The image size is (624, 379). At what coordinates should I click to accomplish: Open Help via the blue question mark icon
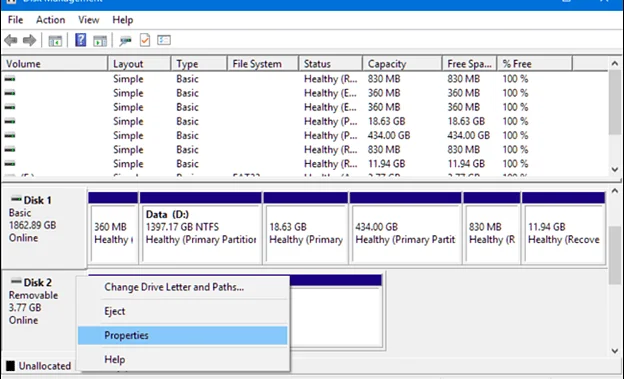pos(81,40)
